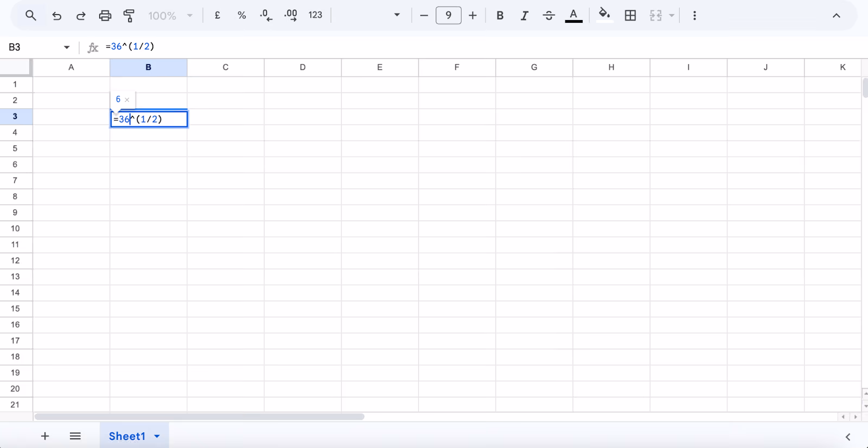868x448 pixels.
Task: Undo the last action
Action: click(x=56, y=16)
